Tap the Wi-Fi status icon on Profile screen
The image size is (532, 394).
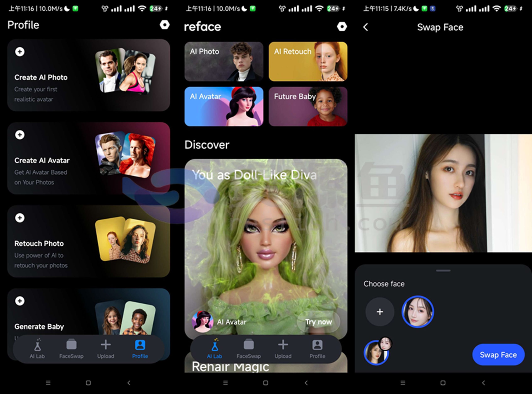[142, 9]
